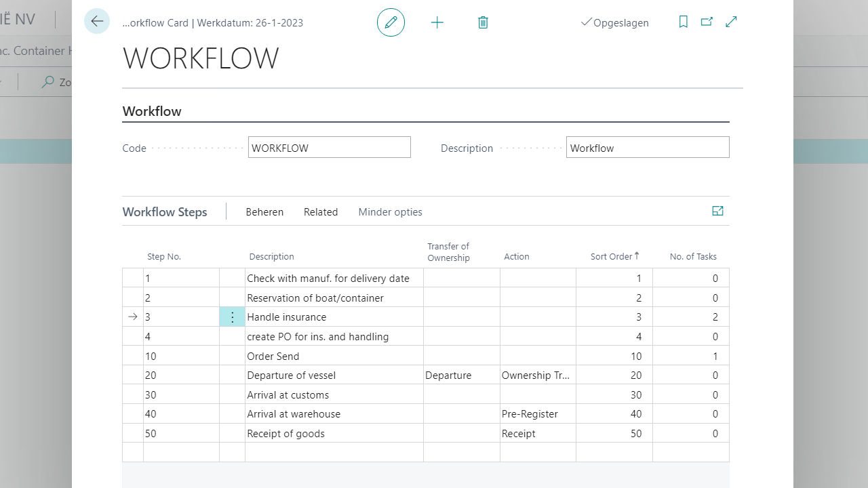Click the Code input field
Viewport: 868px width, 488px height.
pyautogui.click(x=329, y=147)
